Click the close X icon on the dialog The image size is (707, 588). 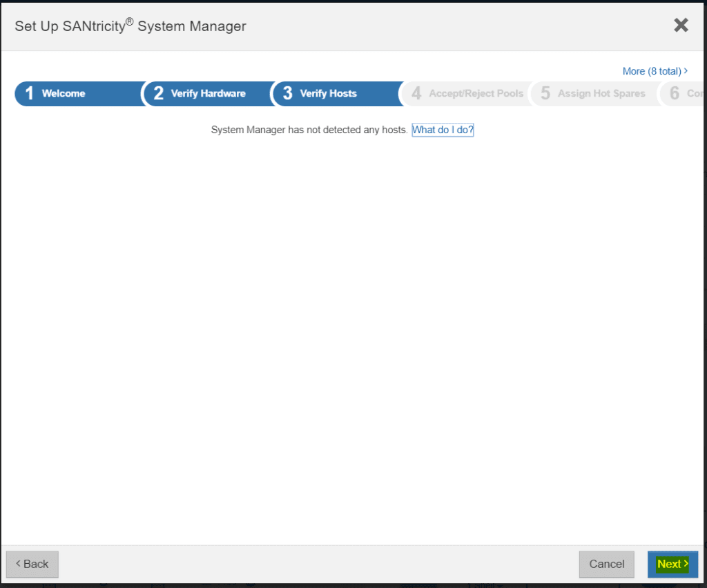[x=681, y=25]
